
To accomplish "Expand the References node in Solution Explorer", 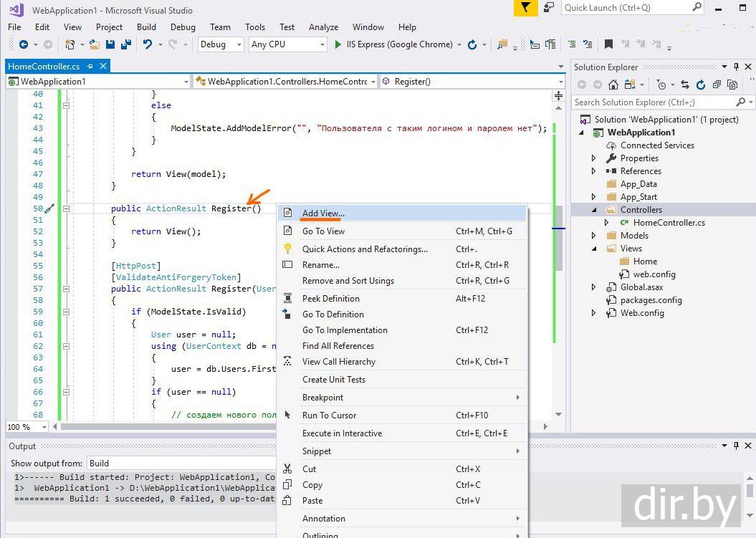I will 593,171.
